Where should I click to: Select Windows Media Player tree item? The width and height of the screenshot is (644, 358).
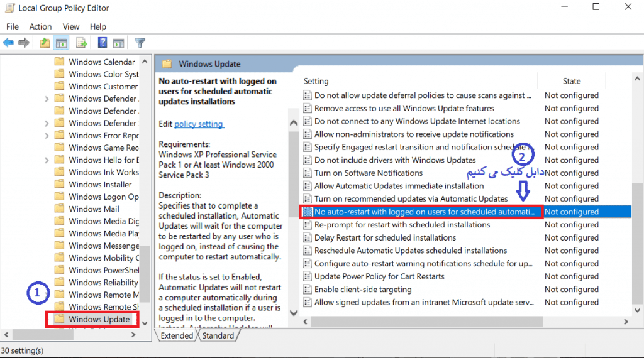(x=104, y=234)
